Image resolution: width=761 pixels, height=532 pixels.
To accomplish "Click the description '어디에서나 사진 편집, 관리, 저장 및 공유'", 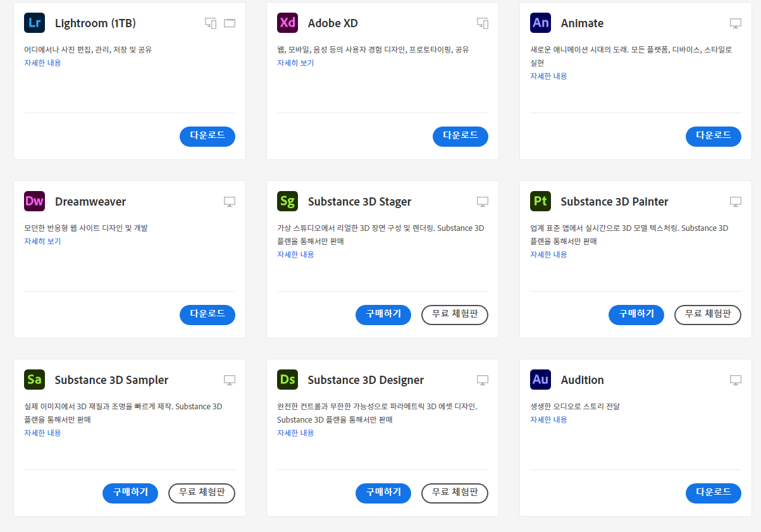I will 88,49.
